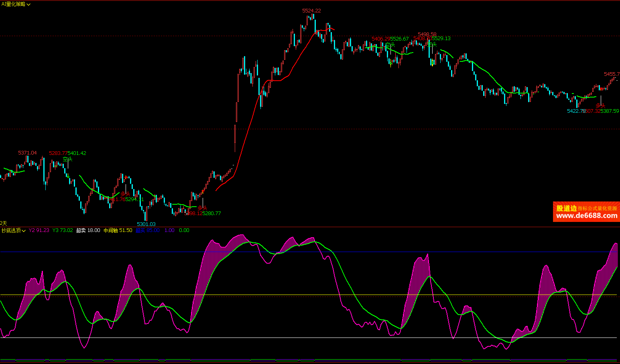Click the 5371.04 price label
The height and width of the screenshot is (364, 620).
pyautogui.click(x=27, y=153)
